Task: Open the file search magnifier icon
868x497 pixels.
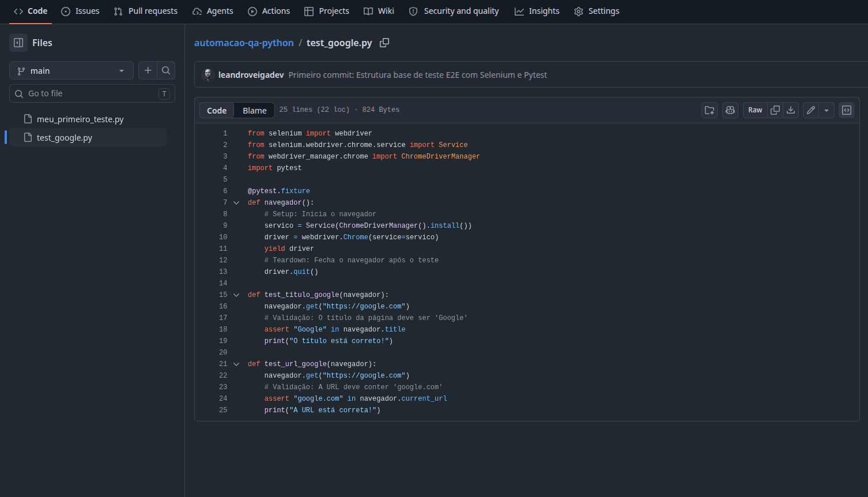Action: [x=166, y=70]
